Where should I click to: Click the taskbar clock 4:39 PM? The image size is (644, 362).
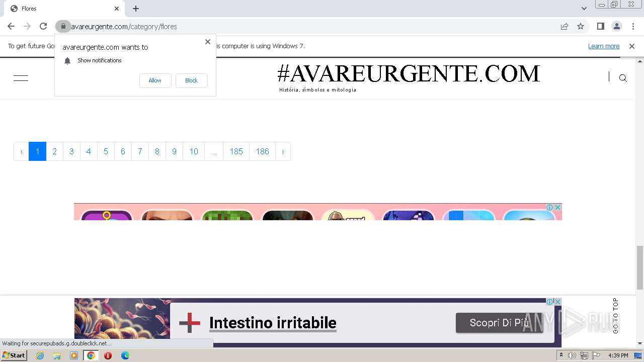point(618,355)
